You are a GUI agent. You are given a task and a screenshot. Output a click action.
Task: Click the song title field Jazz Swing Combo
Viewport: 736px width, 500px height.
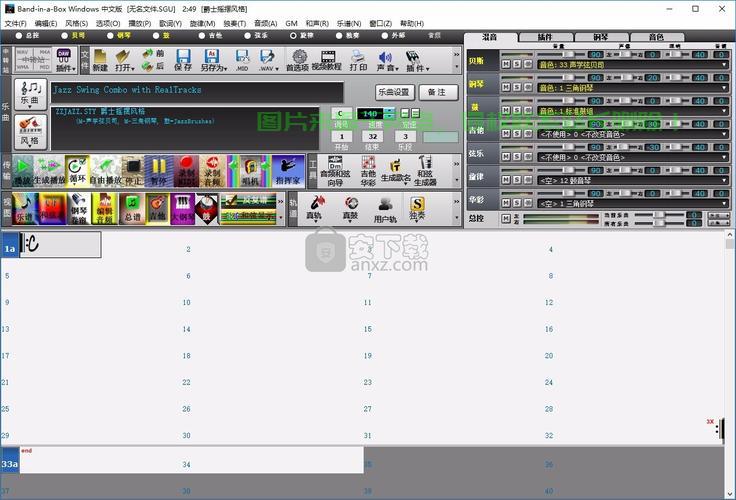tap(197, 92)
